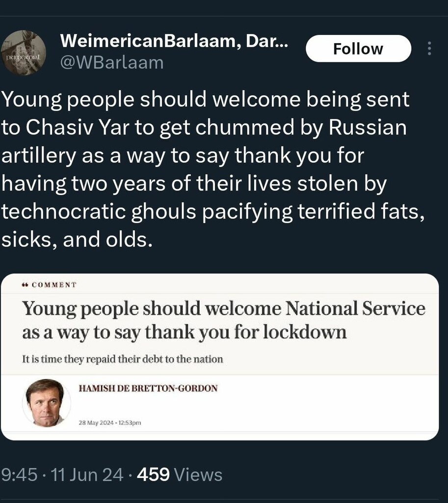Screen dimensions: 448x503
Task: Open the National Service article headline
Action: 224,320
